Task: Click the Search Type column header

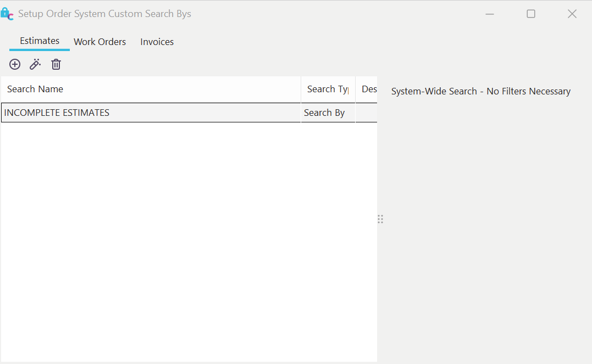Action: click(x=328, y=89)
